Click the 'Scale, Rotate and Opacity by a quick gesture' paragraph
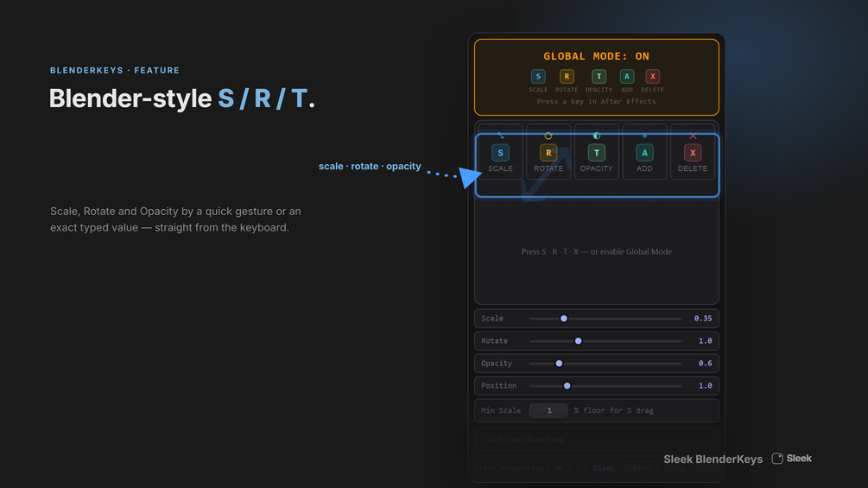 click(175, 219)
